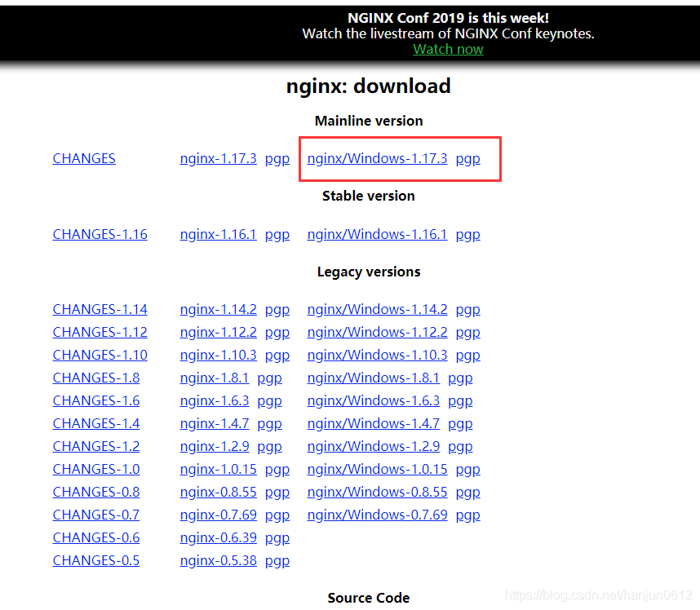Download nginx-1.8.1

(215, 378)
